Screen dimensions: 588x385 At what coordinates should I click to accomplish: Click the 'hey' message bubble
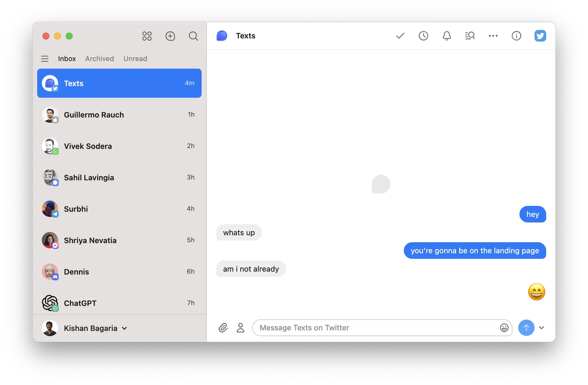point(533,214)
